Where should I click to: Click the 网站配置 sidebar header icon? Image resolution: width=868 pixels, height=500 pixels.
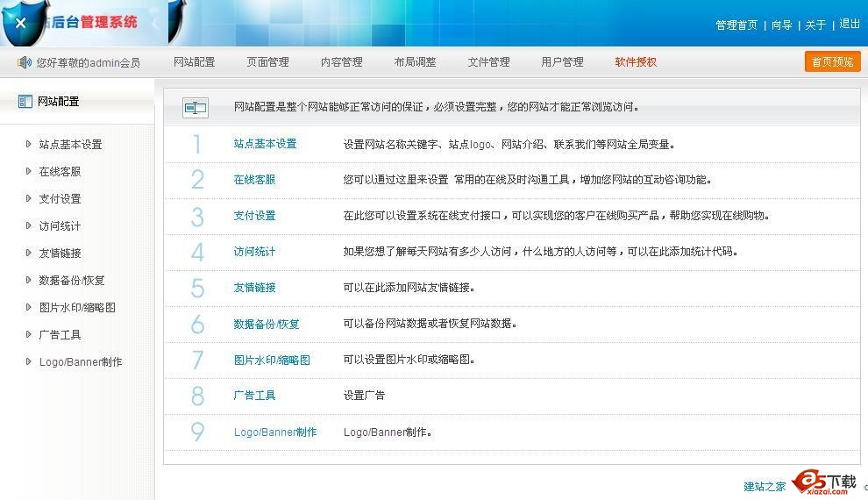pyautogui.click(x=25, y=102)
